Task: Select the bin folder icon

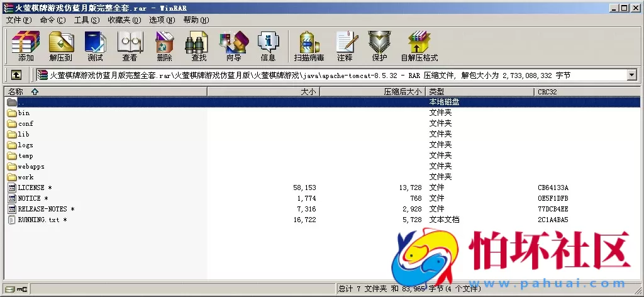Action: 11,113
